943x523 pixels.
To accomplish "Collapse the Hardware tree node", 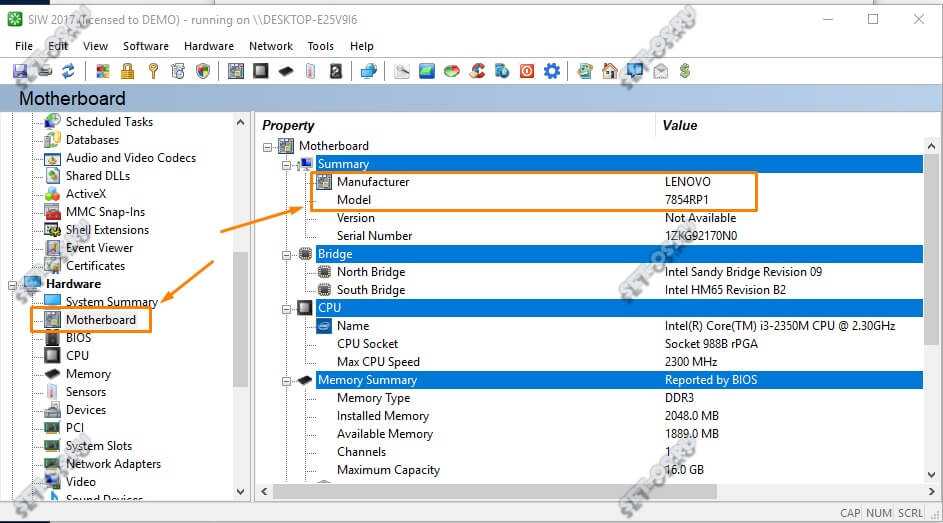I will [14, 284].
